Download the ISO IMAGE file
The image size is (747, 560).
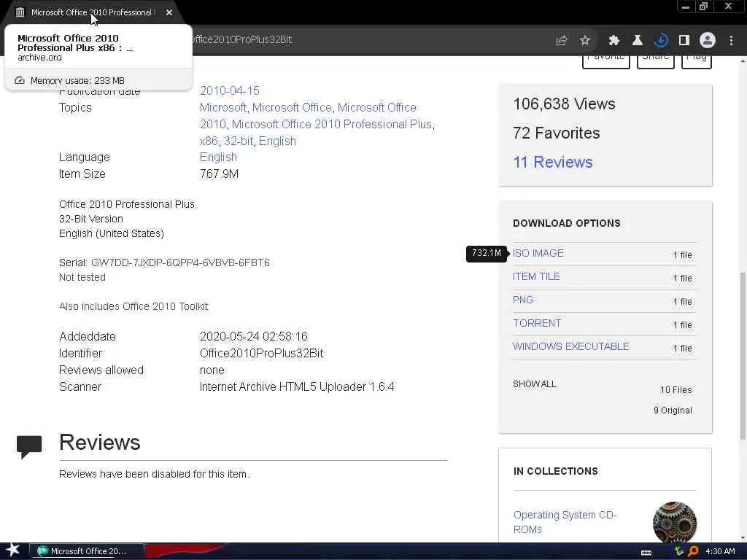[x=538, y=253]
